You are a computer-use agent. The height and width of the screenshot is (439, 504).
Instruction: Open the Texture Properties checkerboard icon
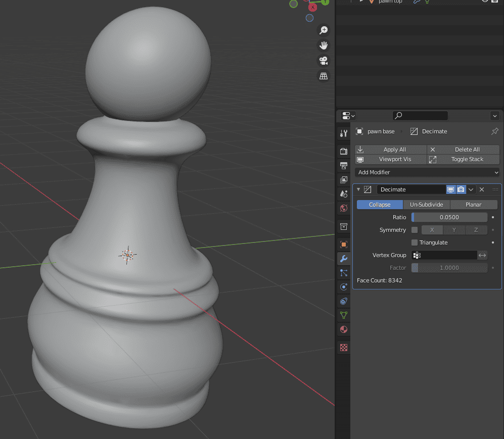[344, 348]
